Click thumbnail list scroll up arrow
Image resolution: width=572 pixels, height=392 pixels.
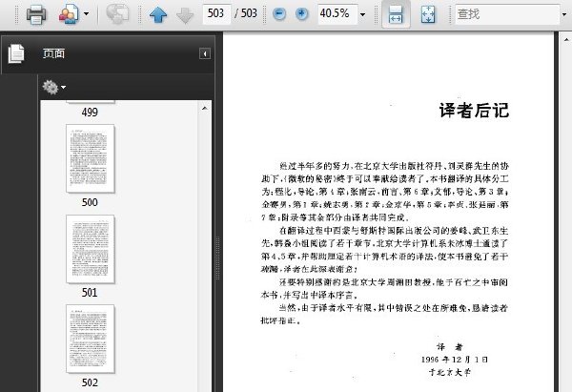pyautogui.click(x=205, y=108)
